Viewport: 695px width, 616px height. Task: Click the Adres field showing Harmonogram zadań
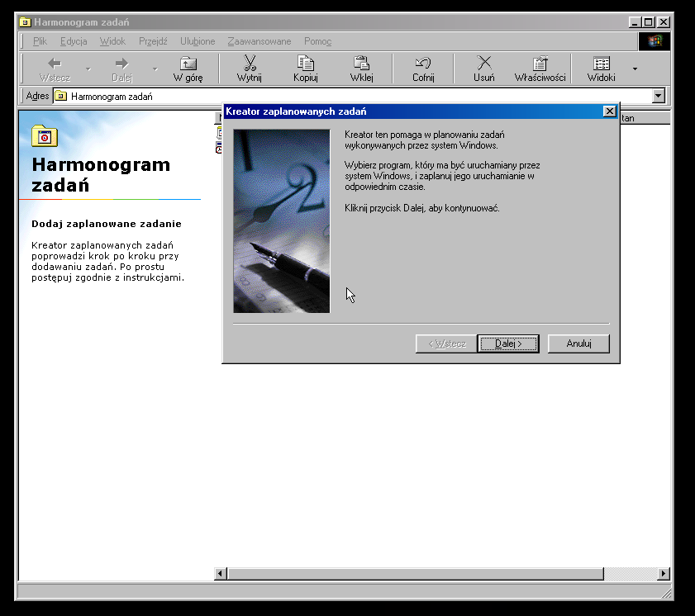tap(359, 96)
